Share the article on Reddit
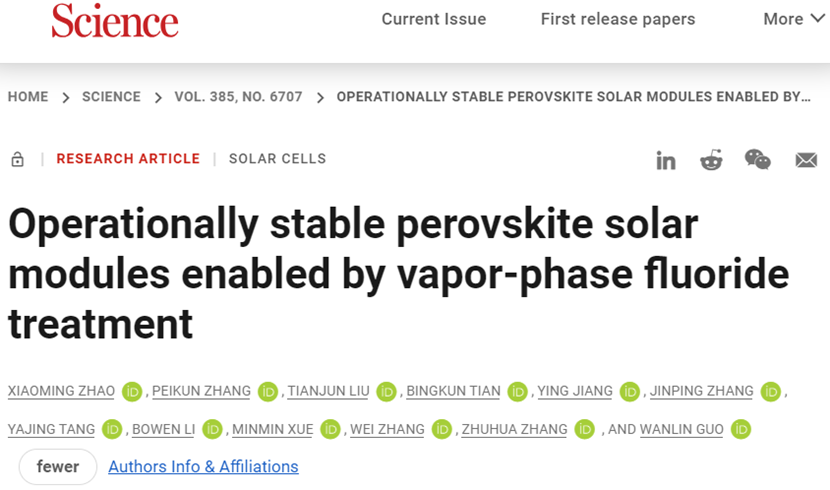This screenshot has width=830, height=490. [711, 160]
